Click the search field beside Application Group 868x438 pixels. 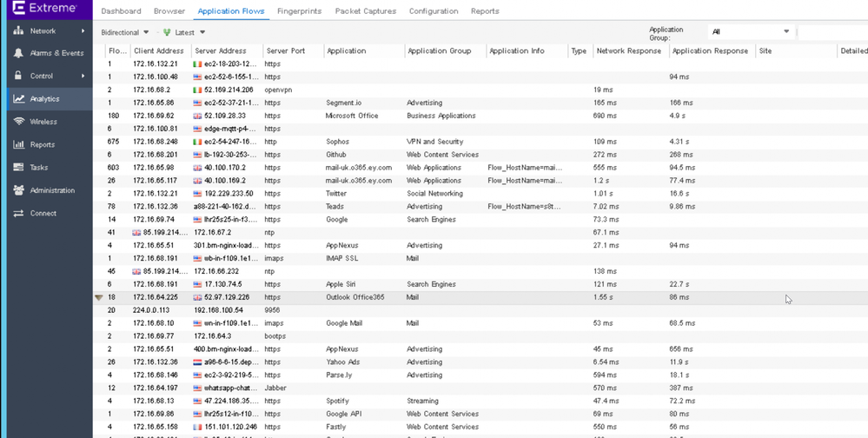[x=832, y=32]
